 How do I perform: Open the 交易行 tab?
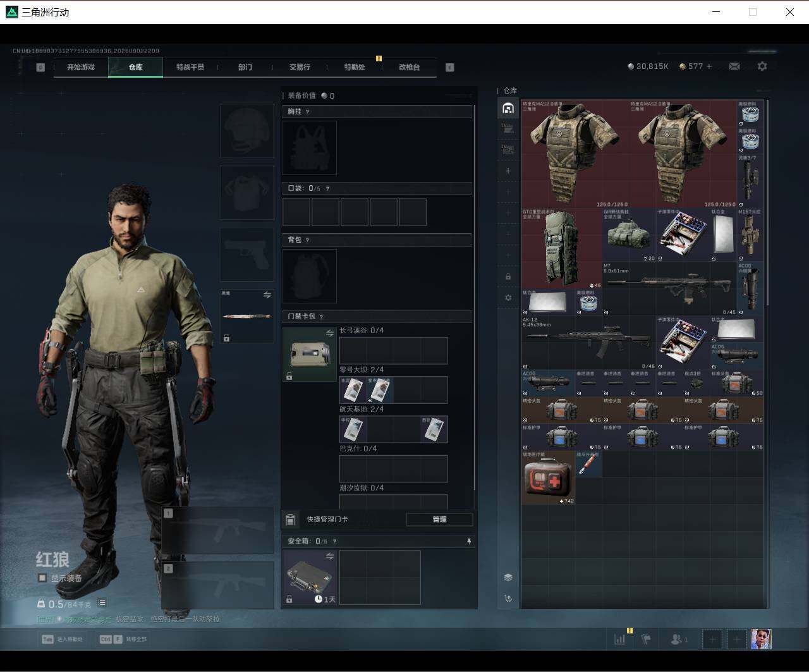coord(300,67)
